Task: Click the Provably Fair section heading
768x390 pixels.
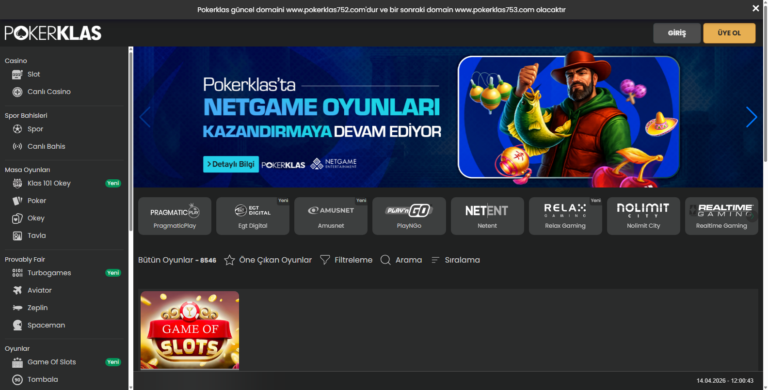Action: point(24,260)
